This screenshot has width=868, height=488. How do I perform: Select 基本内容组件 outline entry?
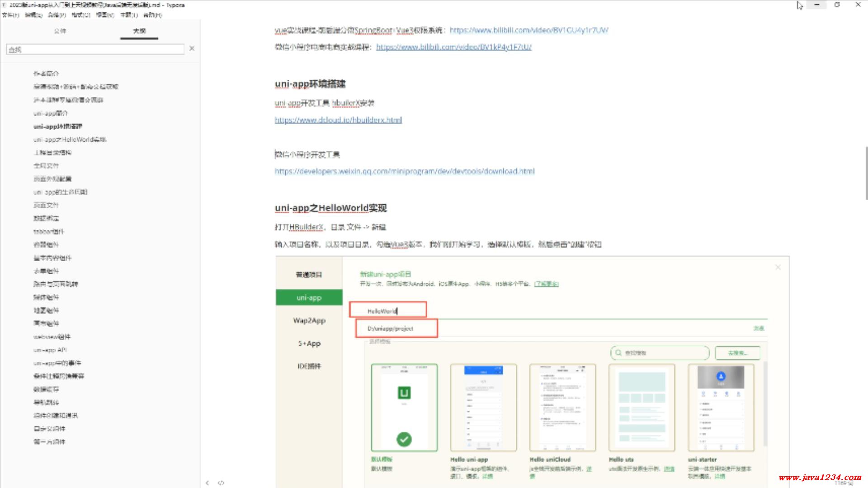(x=52, y=258)
